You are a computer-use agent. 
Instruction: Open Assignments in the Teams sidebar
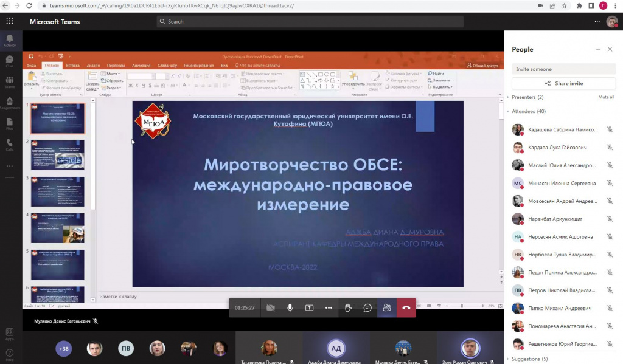[10, 103]
